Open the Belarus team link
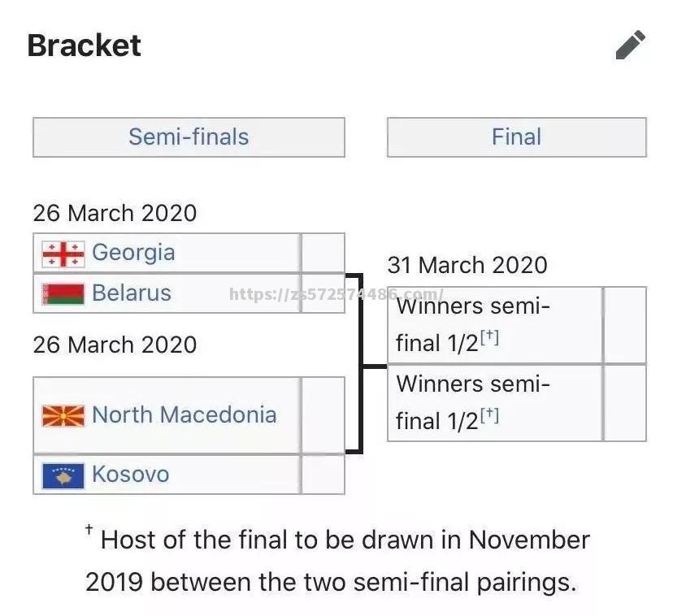Screen dimensions: 673x616 point(132,293)
